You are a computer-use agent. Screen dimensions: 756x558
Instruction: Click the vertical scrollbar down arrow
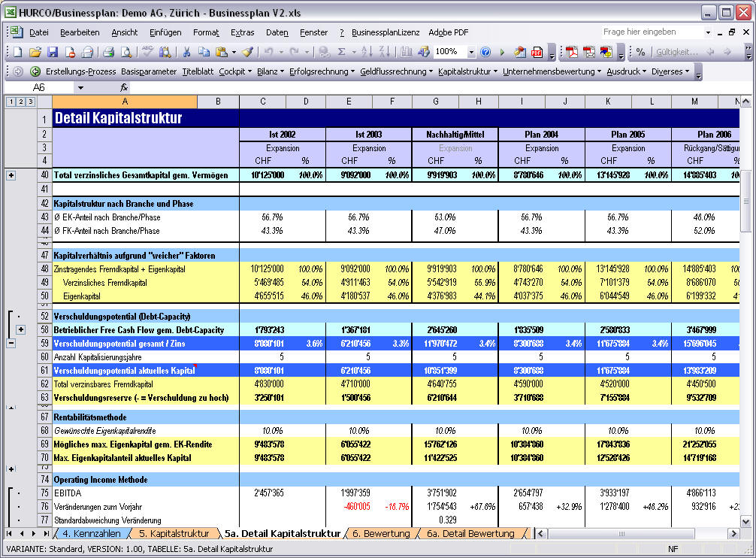745,521
